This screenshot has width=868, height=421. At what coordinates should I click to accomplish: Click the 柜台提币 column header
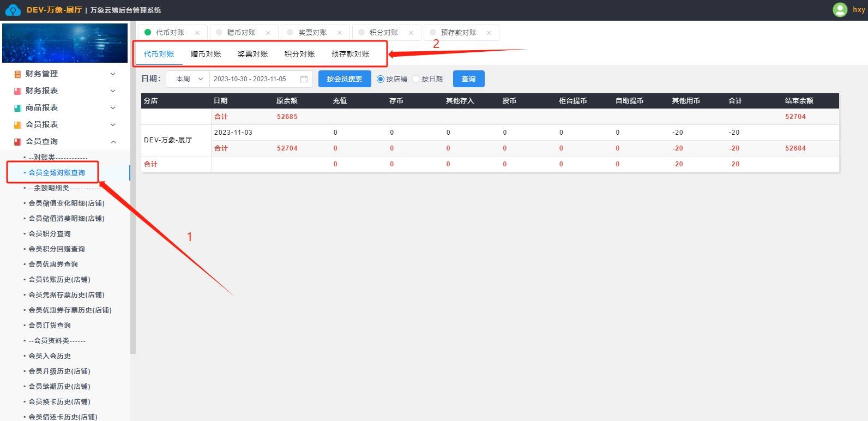[573, 101]
